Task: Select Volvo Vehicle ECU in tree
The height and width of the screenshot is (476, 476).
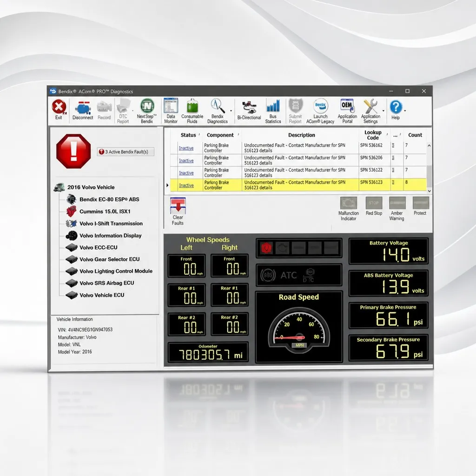Action: pos(102,295)
